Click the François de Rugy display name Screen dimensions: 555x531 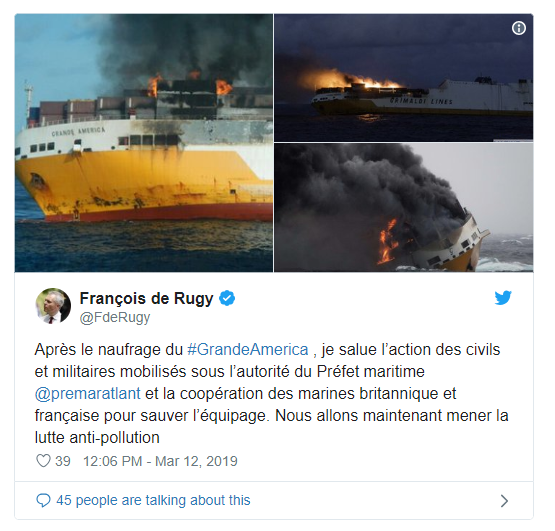[x=147, y=298]
